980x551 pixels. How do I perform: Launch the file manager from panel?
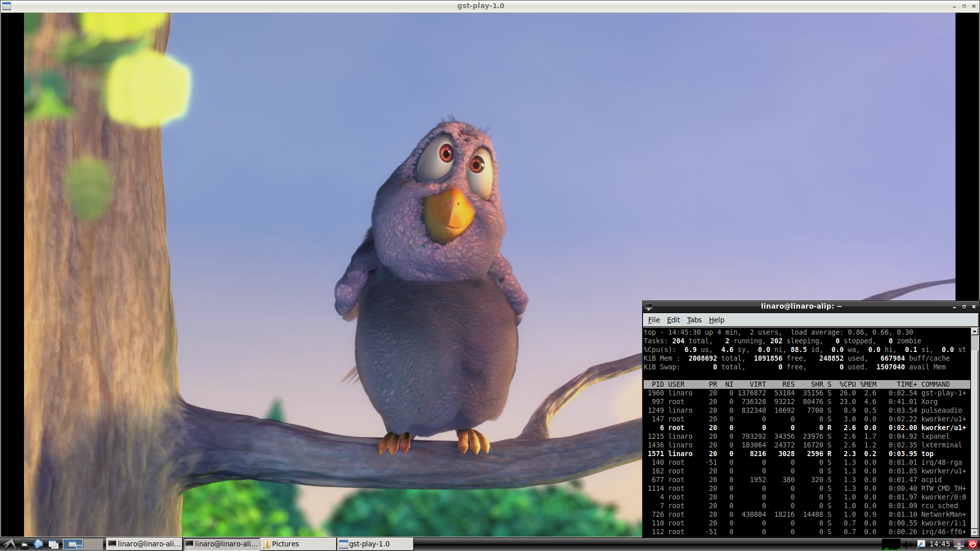coord(24,544)
